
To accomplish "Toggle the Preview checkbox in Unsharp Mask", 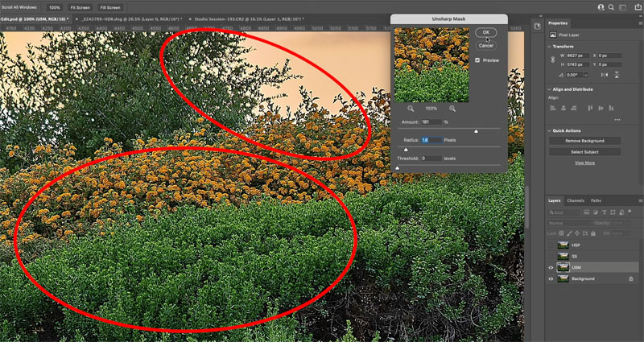I will pos(477,60).
